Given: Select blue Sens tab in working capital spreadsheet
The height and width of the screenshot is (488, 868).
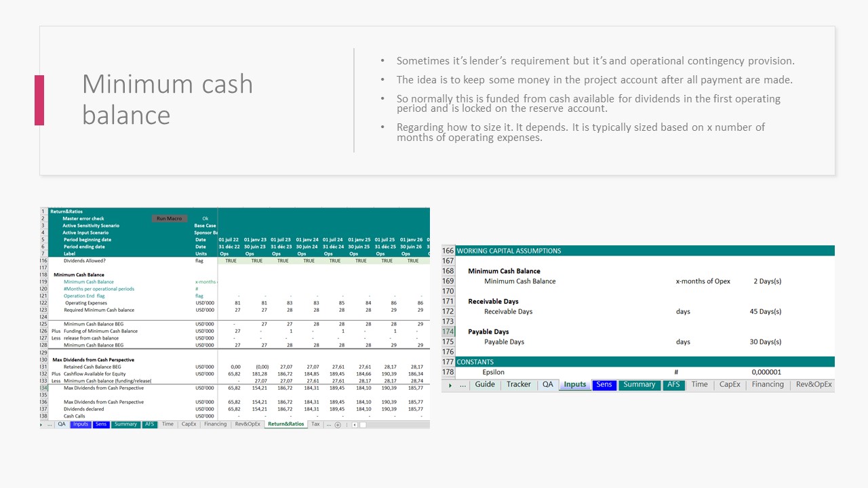Looking at the screenshot, I should pos(604,384).
